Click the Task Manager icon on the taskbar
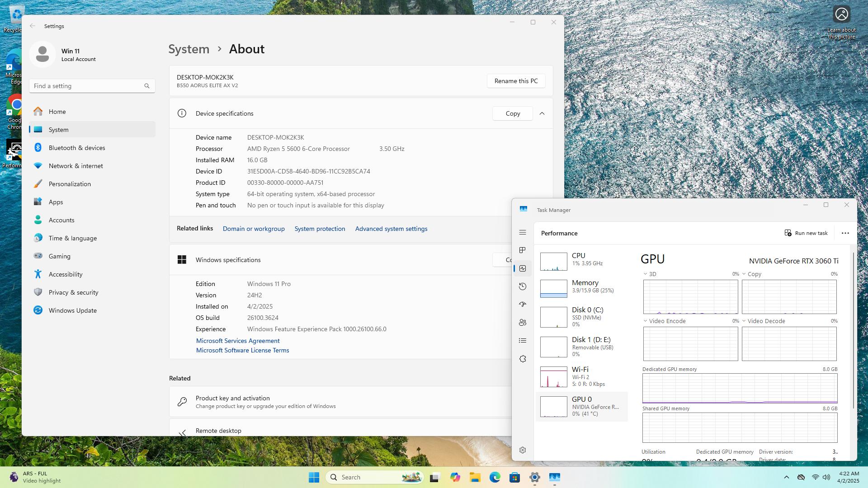The height and width of the screenshot is (488, 868). (x=554, y=477)
